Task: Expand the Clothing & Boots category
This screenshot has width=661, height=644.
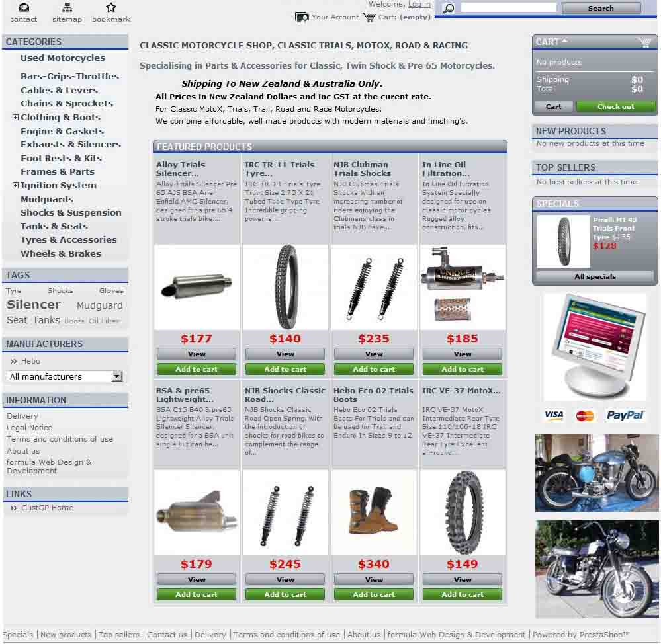Action: point(15,117)
